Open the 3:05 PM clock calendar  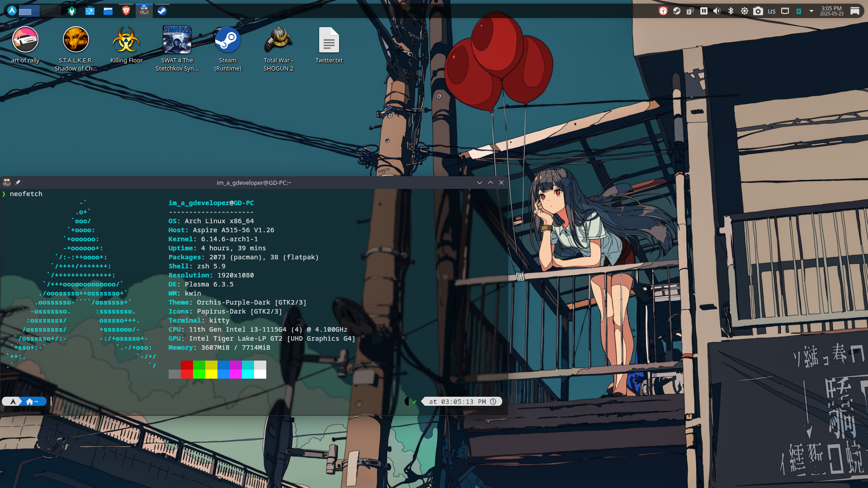832,11
